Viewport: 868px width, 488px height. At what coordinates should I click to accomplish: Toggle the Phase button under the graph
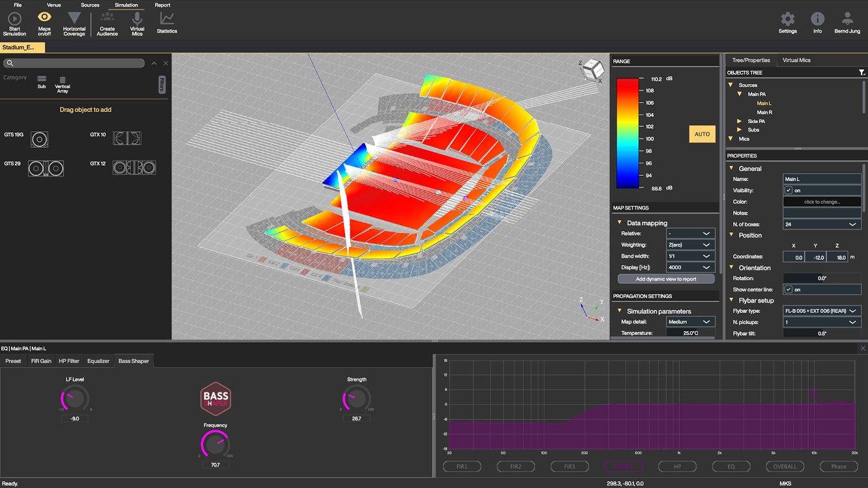838,467
